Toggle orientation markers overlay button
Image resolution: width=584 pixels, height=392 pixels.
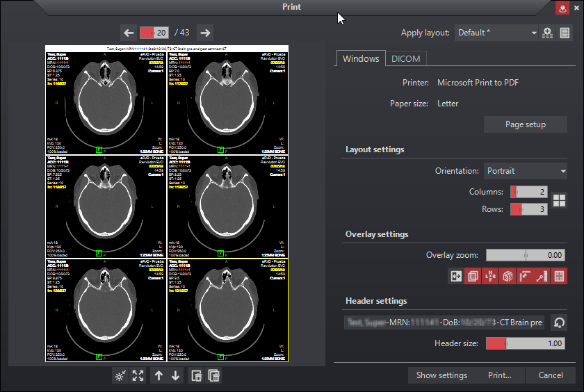click(x=491, y=276)
